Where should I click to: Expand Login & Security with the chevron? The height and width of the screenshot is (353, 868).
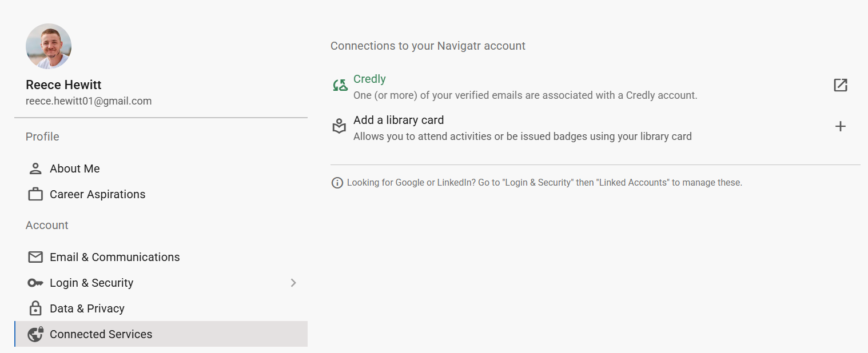[293, 283]
